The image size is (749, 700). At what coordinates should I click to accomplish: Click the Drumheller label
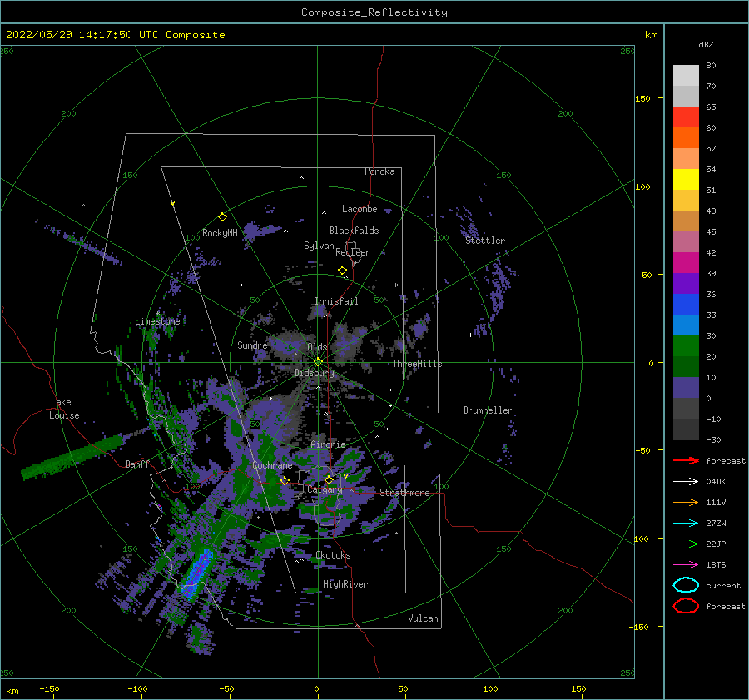point(488,410)
